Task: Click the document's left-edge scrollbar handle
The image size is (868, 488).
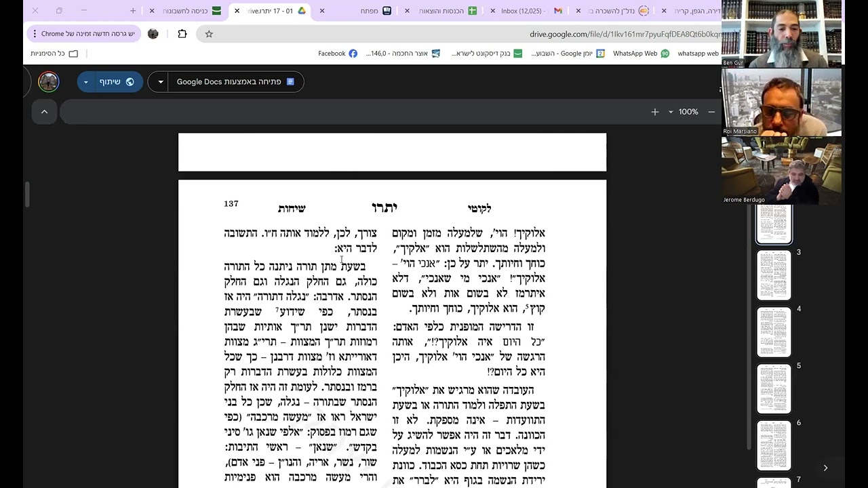Action: point(27,195)
